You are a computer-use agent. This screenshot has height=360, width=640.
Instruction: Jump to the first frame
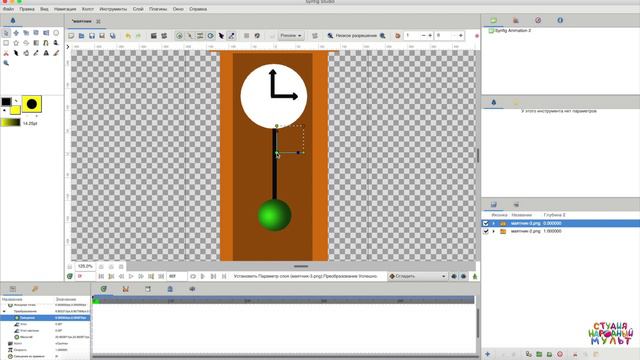(101, 276)
